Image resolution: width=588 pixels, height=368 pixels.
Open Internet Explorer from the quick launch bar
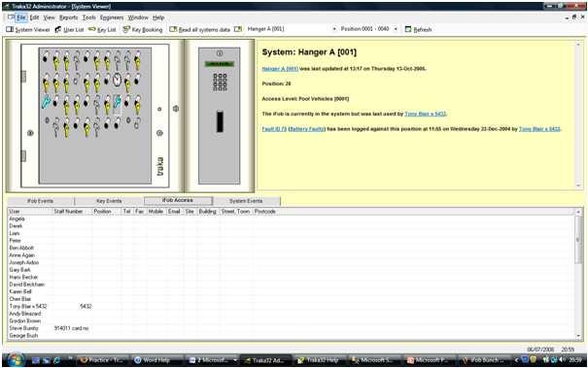(x=56, y=360)
